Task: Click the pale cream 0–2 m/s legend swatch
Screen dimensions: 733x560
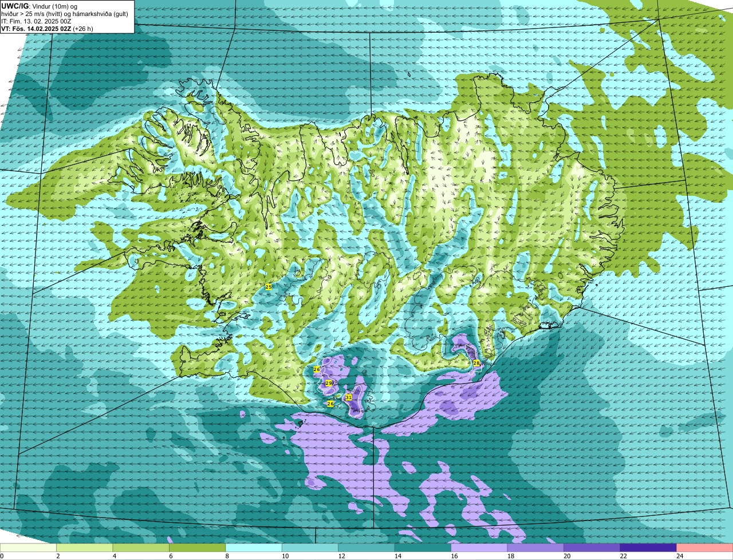Action: 29,547
